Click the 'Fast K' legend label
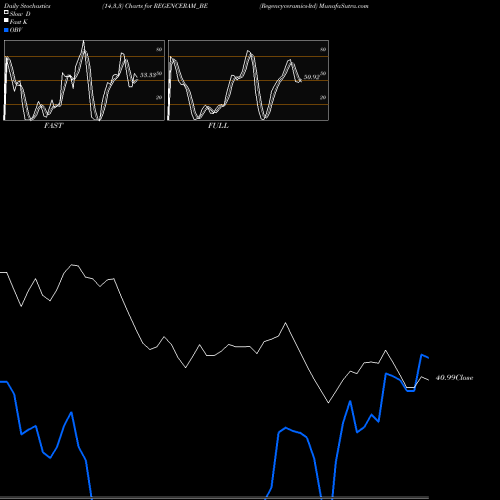 pos(19,22)
